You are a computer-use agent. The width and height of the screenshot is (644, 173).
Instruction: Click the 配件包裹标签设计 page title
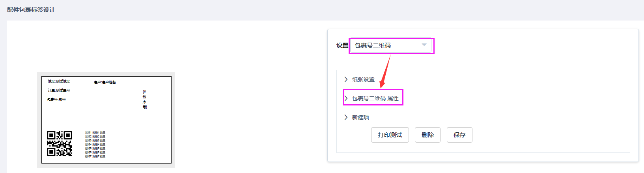click(x=31, y=9)
